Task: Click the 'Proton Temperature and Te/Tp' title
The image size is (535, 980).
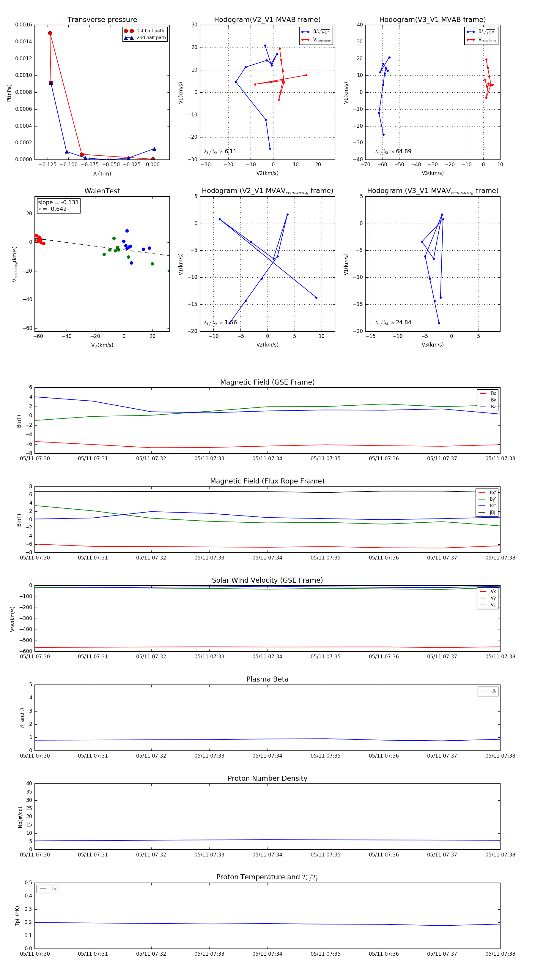Action: pyautogui.click(x=267, y=877)
